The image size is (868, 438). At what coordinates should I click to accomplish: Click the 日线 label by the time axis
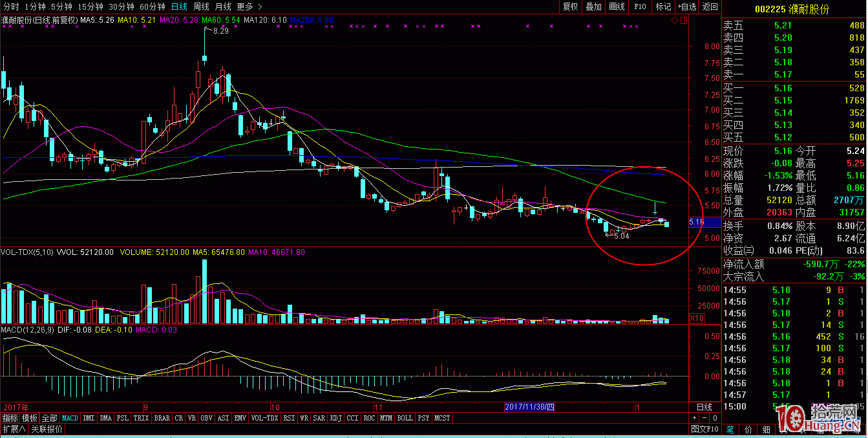click(704, 407)
